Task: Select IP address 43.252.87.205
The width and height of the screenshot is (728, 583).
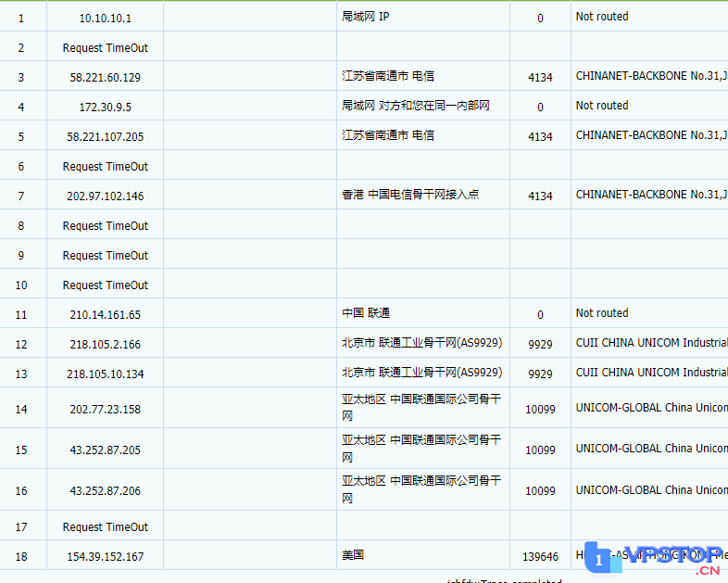Action: (x=105, y=450)
